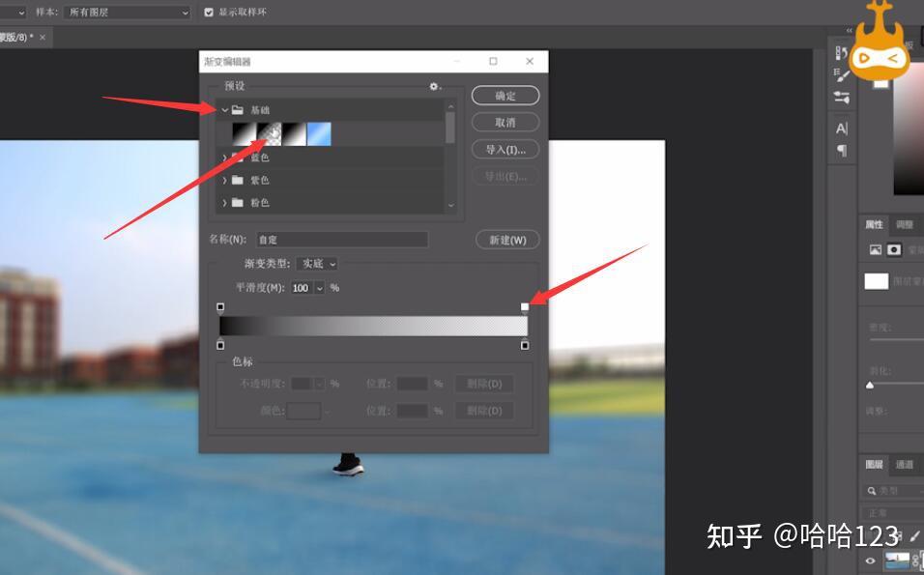Select the white opacity stop on right
This screenshot has height=575, width=924.
pos(525,307)
